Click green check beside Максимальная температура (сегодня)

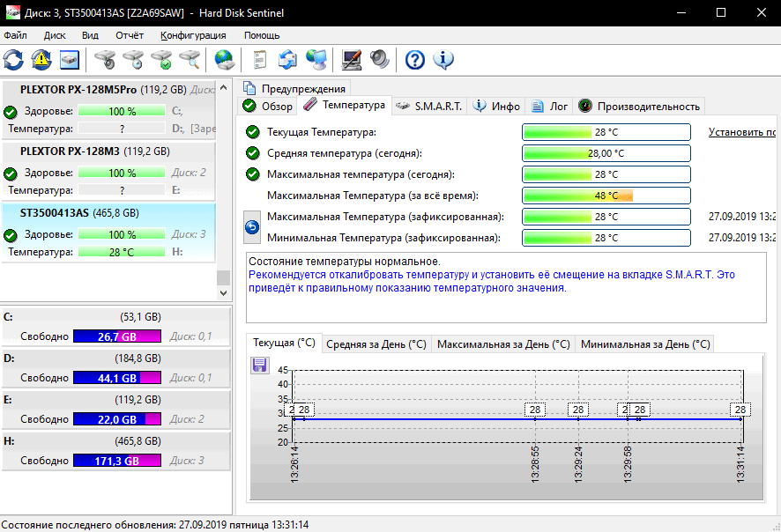[253, 174]
